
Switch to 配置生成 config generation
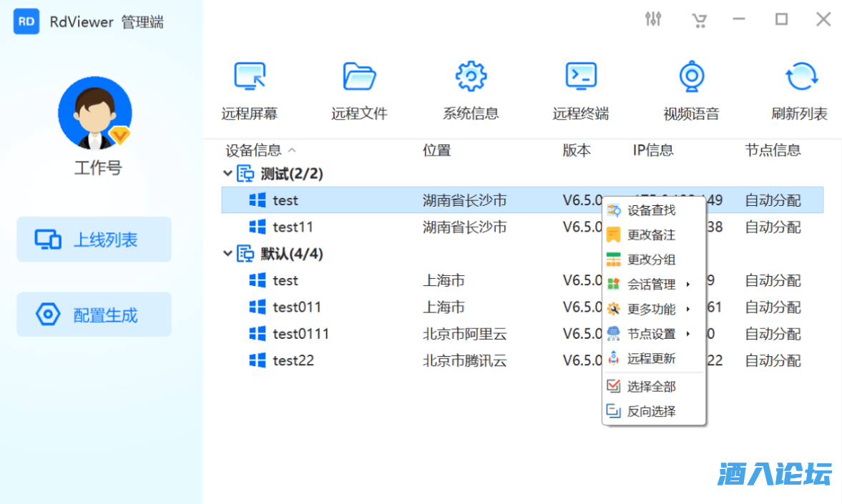[94, 315]
